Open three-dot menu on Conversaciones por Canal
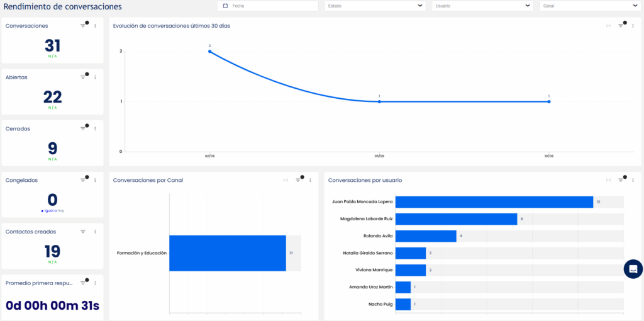 tap(311, 180)
